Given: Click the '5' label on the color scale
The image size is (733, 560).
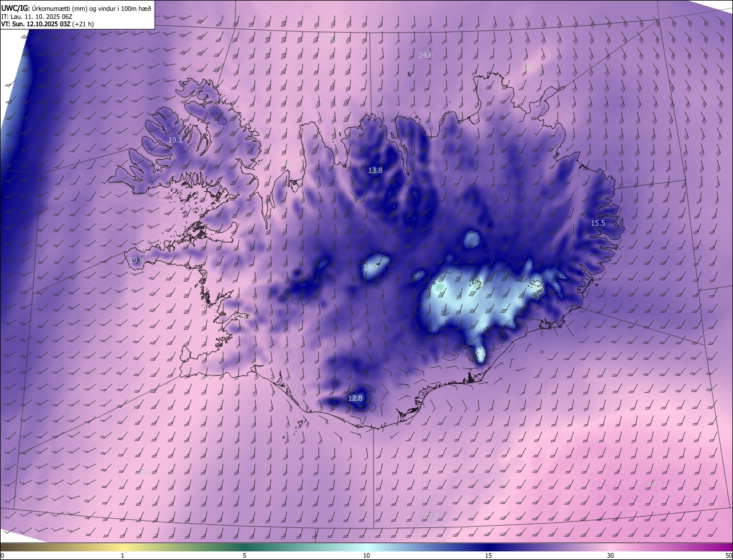Looking at the screenshot, I should 245,556.
